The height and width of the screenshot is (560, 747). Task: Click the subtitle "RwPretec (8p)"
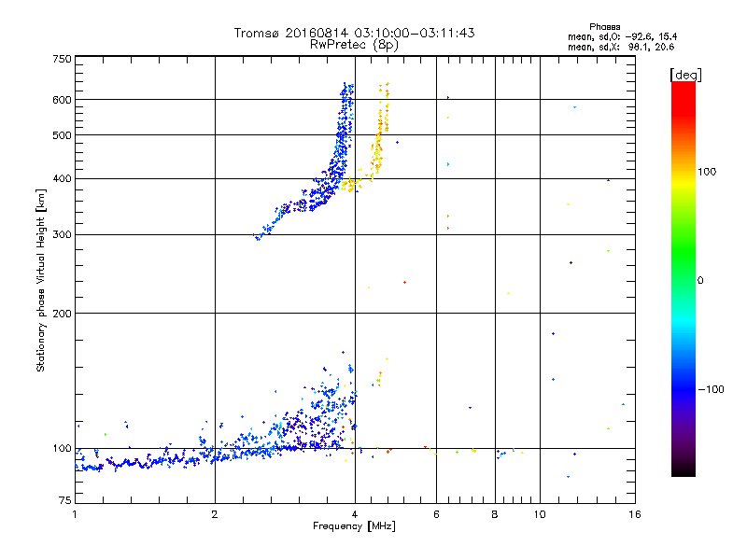pos(355,45)
